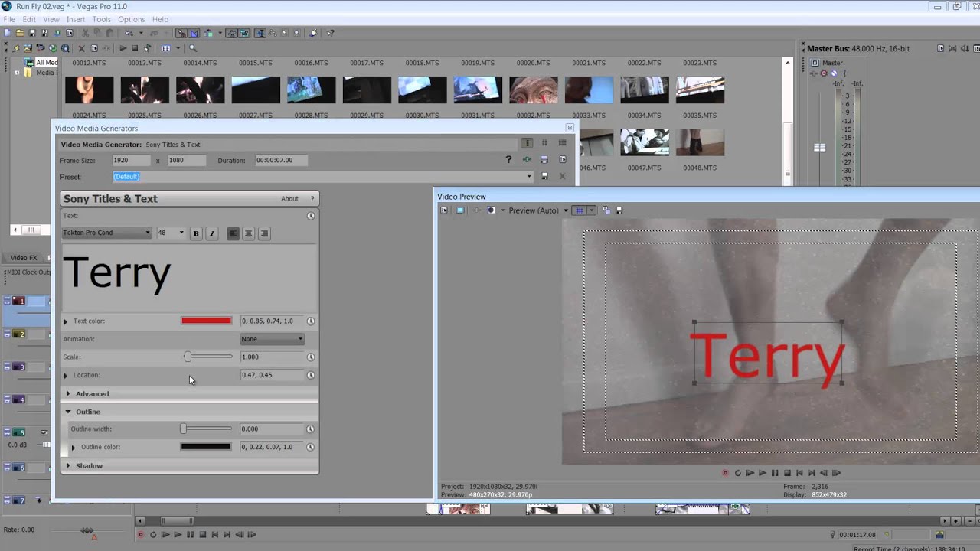Image resolution: width=980 pixels, height=551 pixels.
Task: Click the Save project disk icon
Action: [x=32, y=33]
